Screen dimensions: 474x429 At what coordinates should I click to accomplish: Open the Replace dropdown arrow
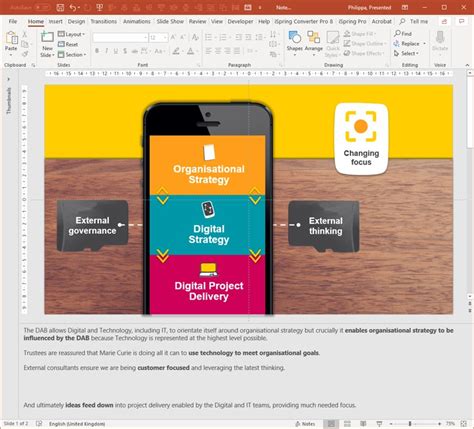(424, 44)
